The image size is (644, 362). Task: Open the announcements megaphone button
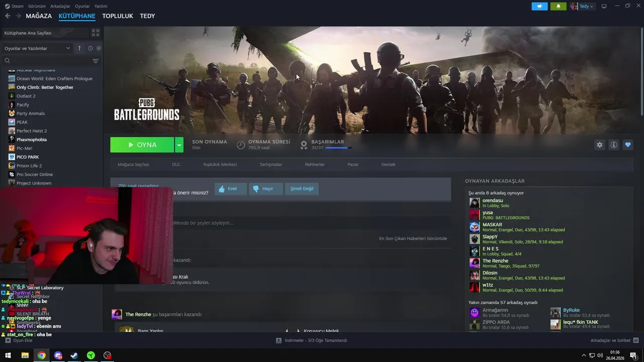click(x=539, y=6)
